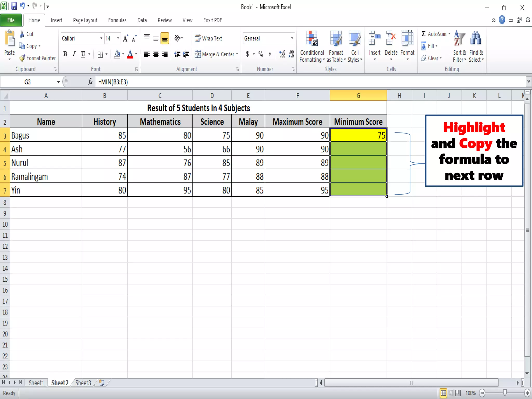Click the zoom slider handle

[x=505, y=393]
